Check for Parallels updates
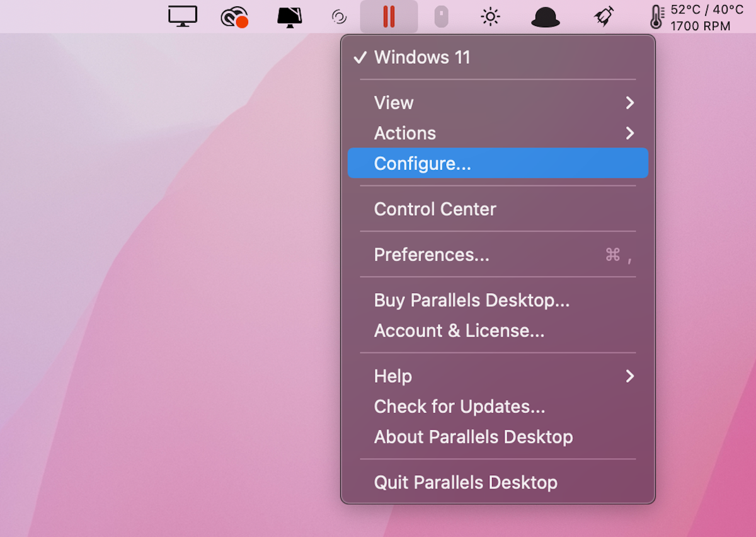 [x=460, y=407]
